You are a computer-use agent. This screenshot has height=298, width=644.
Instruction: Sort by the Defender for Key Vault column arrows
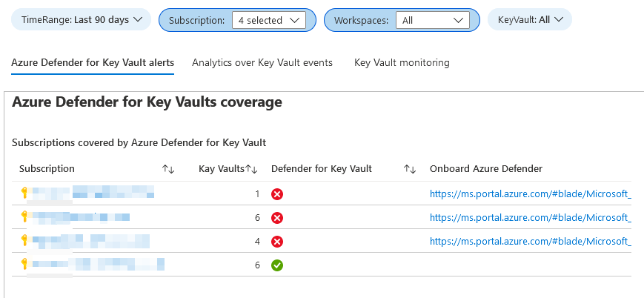[409, 169]
